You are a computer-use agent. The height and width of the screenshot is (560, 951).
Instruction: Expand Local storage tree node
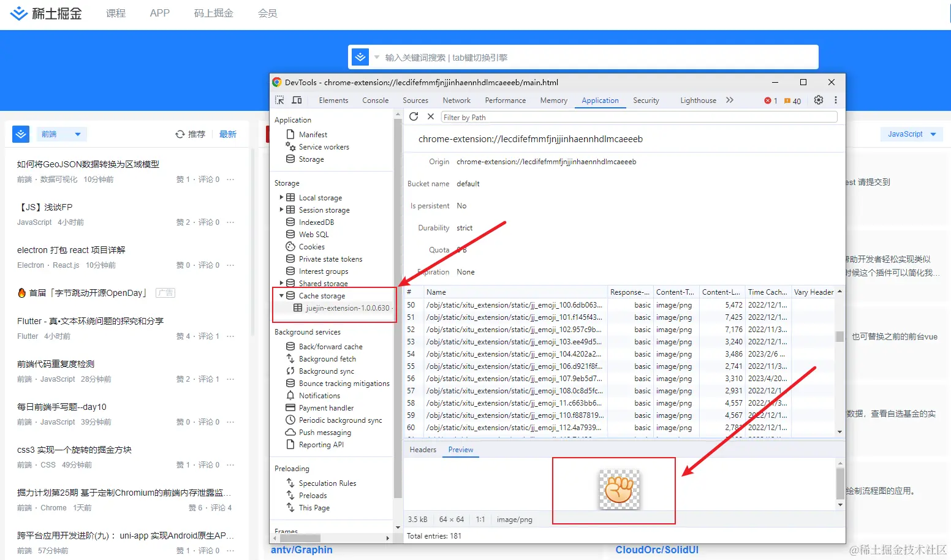281,197
